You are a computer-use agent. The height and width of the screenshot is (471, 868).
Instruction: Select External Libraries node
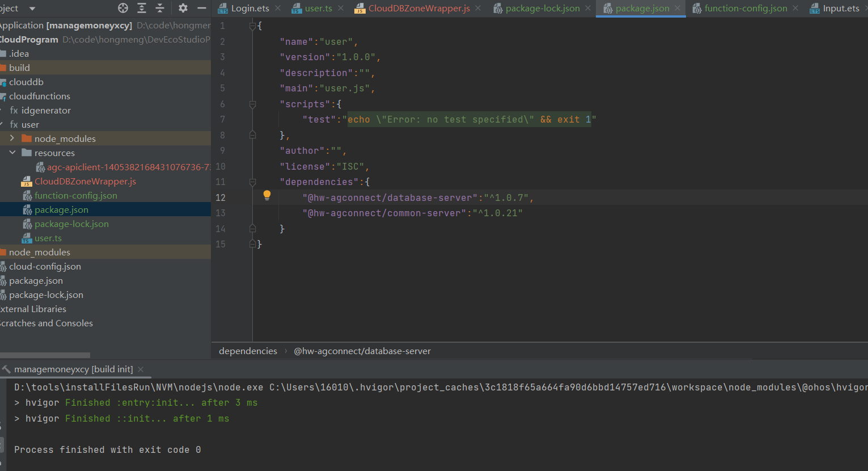pos(33,309)
